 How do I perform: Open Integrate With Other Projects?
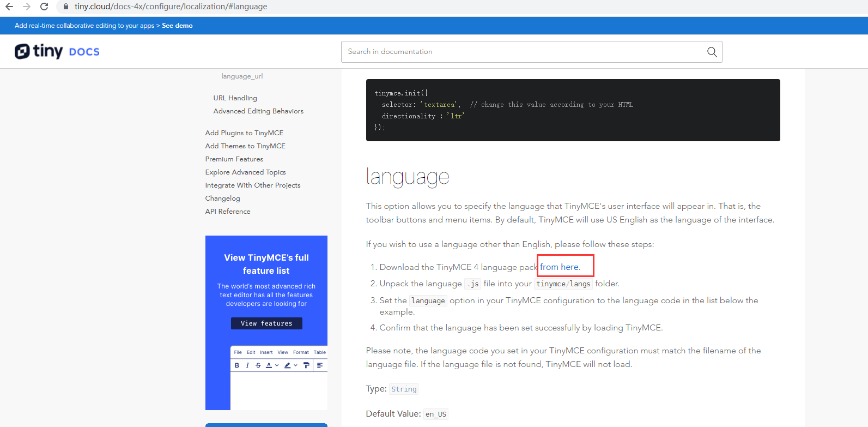[253, 185]
